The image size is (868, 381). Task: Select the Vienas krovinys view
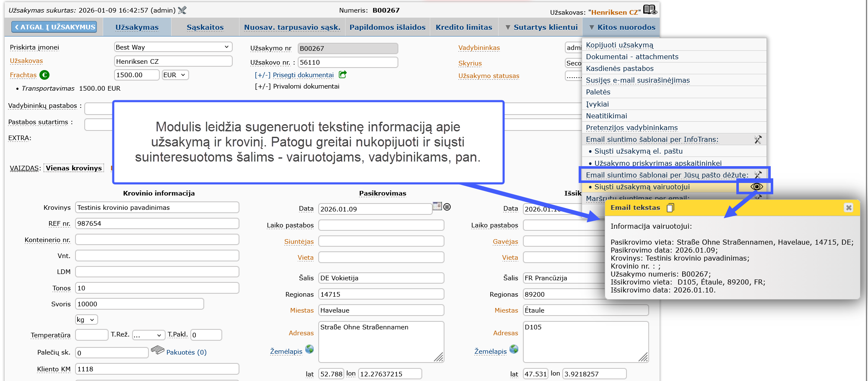point(74,168)
